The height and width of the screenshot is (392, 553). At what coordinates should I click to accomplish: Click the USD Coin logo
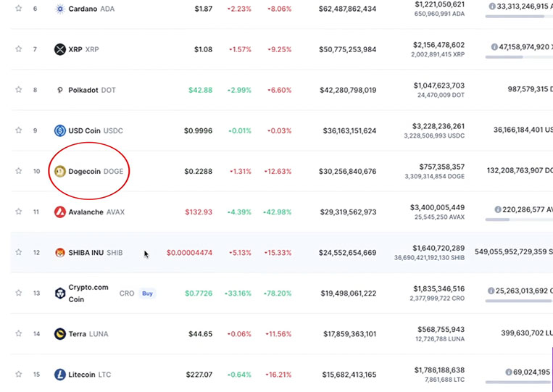[60, 130]
